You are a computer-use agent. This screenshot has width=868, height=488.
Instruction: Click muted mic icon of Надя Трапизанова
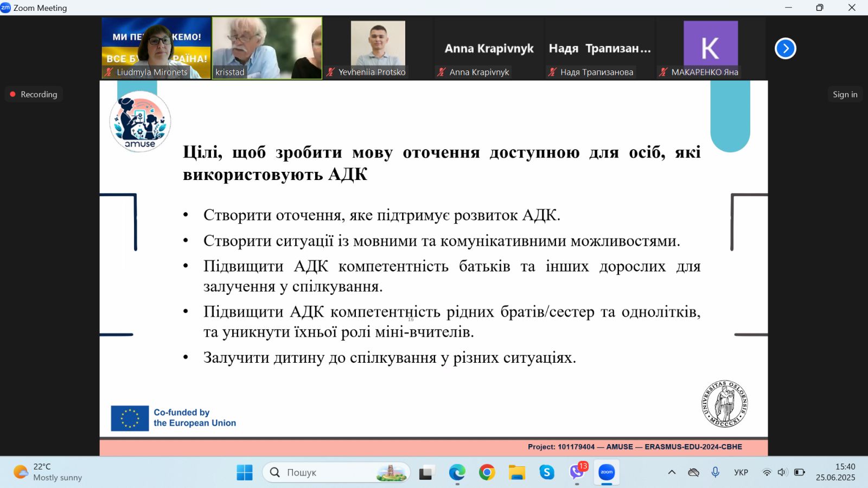pyautogui.click(x=552, y=72)
